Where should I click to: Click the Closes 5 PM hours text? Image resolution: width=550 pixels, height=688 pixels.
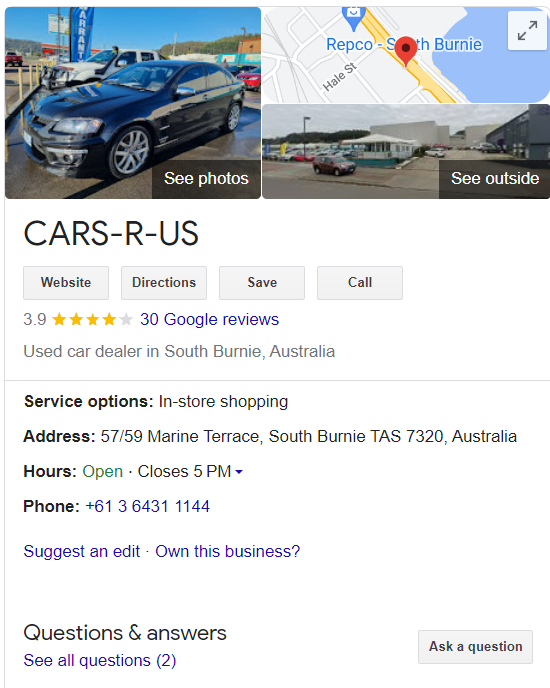(x=184, y=472)
